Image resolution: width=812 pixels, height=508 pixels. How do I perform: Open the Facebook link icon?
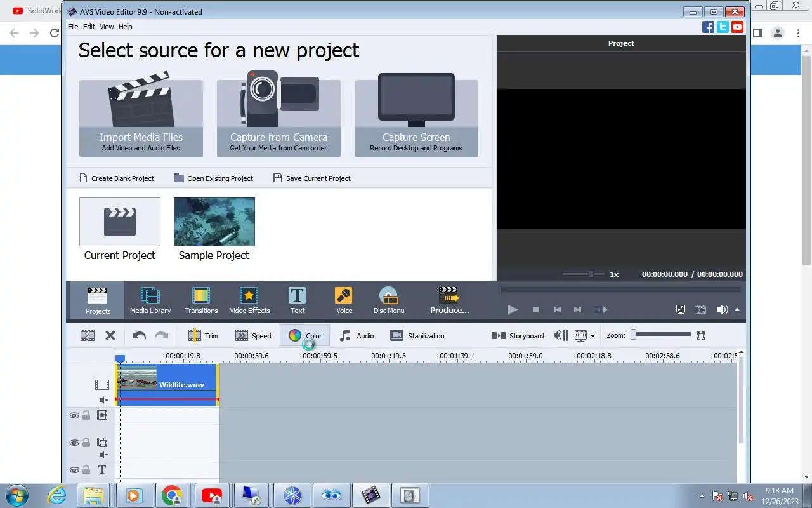(709, 27)
